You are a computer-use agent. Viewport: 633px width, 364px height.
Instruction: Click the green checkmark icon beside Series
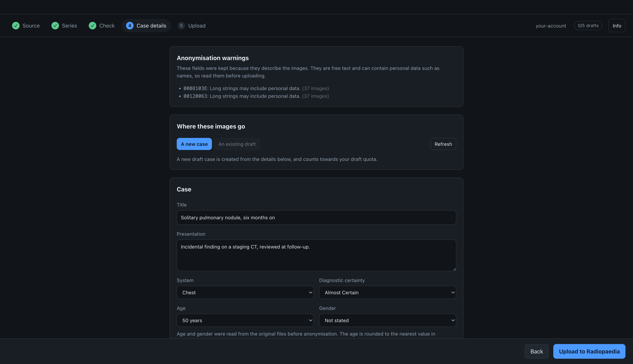click(x=55, y=25)
